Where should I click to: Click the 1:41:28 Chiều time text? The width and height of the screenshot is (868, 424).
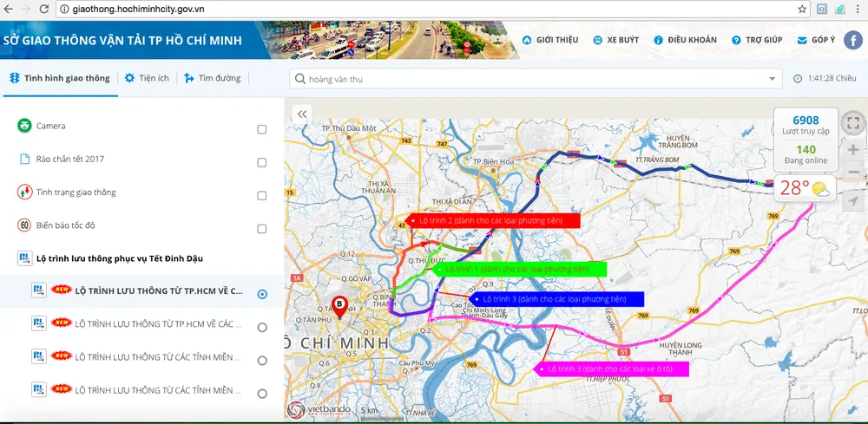[832, 79]
